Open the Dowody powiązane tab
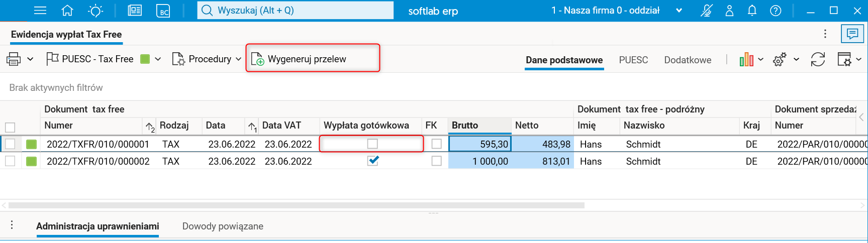The height and width of the screenshot is (243, 868). pos(223,226)
